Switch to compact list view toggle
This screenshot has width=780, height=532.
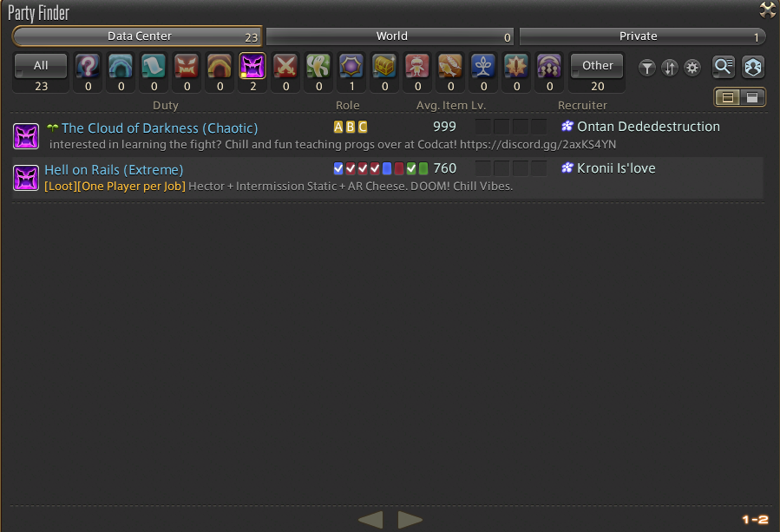[752, 97]
